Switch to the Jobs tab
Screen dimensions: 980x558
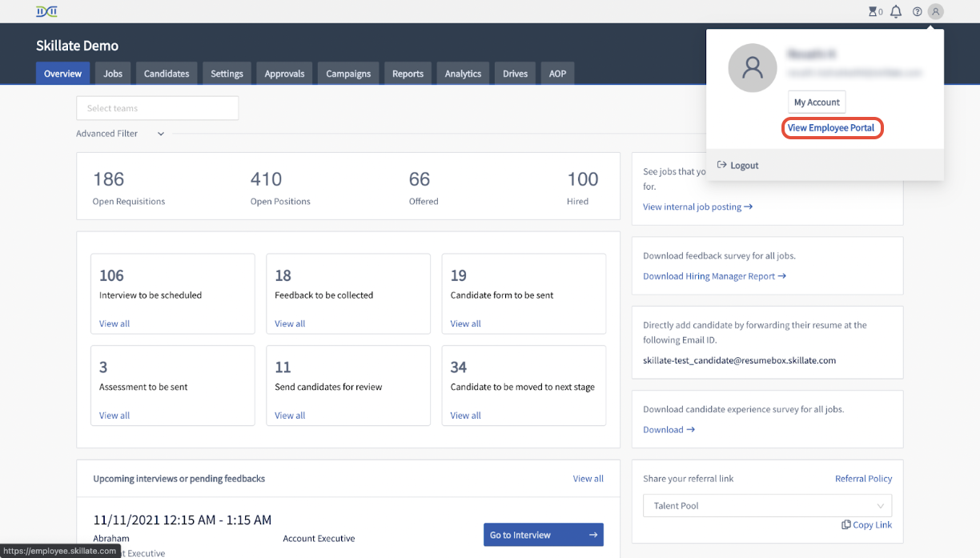113,73
